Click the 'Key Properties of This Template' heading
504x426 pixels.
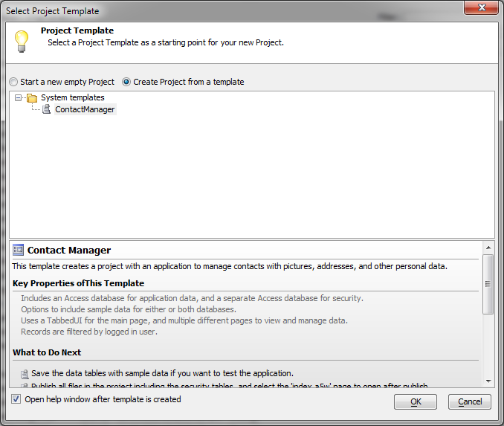78,283
